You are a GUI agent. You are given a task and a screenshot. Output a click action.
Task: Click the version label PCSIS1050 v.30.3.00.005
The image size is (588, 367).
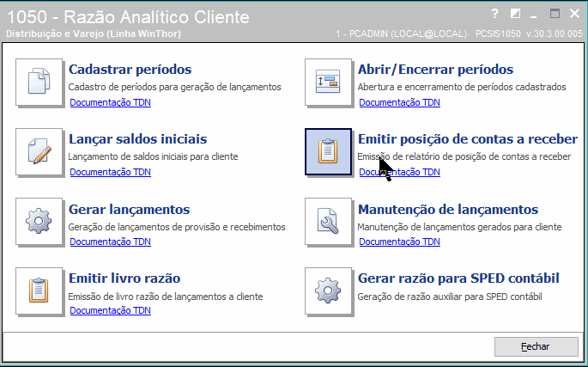click(529, 34)
